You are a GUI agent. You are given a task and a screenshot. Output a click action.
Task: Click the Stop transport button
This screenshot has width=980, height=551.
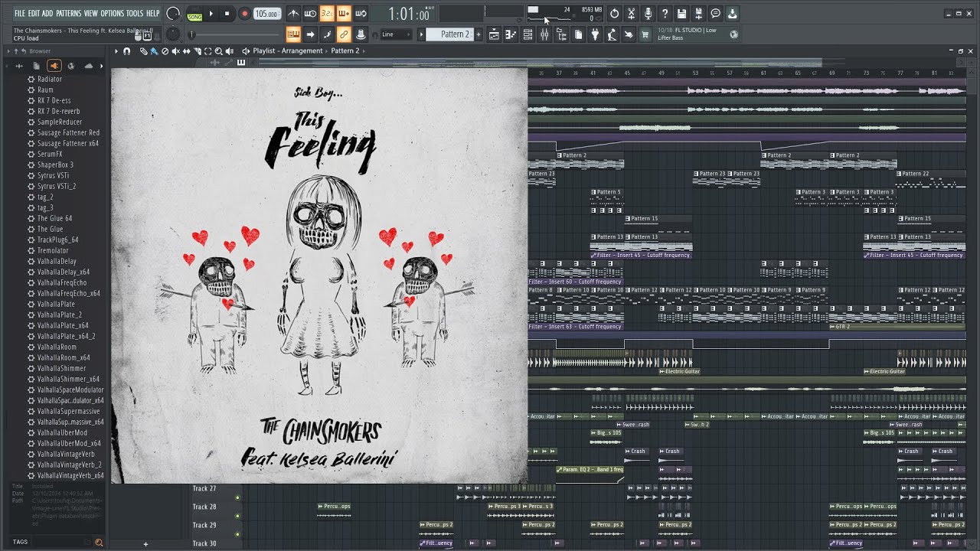pyautogui.click(x=227, y=14)
